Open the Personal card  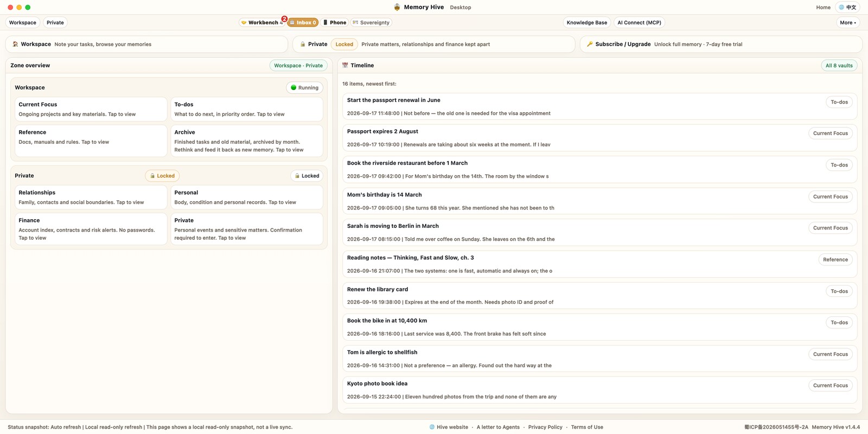[x=246, y=197]
